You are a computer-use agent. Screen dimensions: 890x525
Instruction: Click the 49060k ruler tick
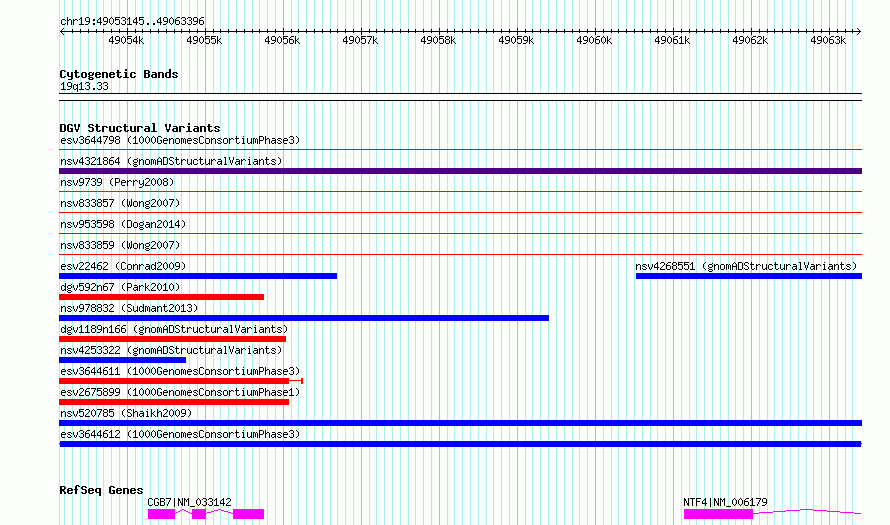tap(594, 40)
